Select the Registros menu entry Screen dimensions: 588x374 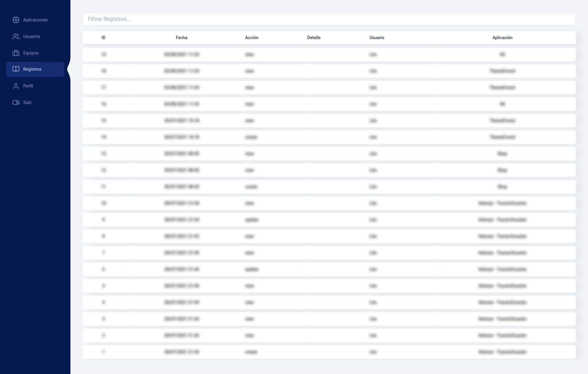point(35,69)
